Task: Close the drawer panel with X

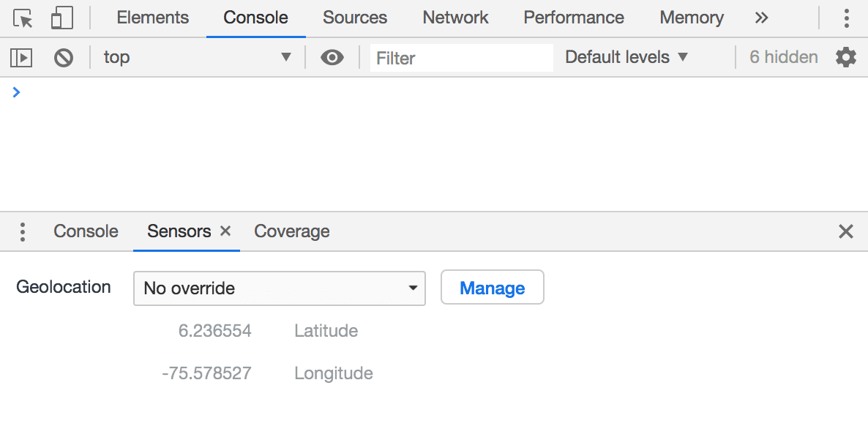Action: 845,232
